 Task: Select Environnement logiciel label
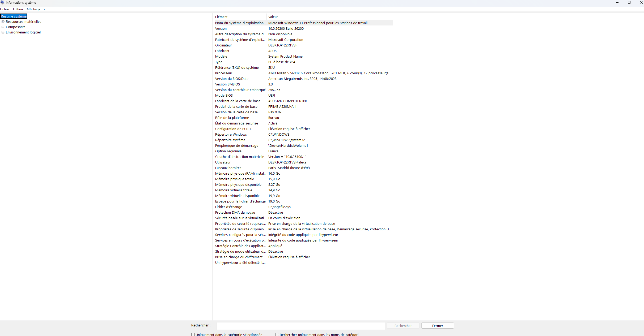click(x=23, y=32)
